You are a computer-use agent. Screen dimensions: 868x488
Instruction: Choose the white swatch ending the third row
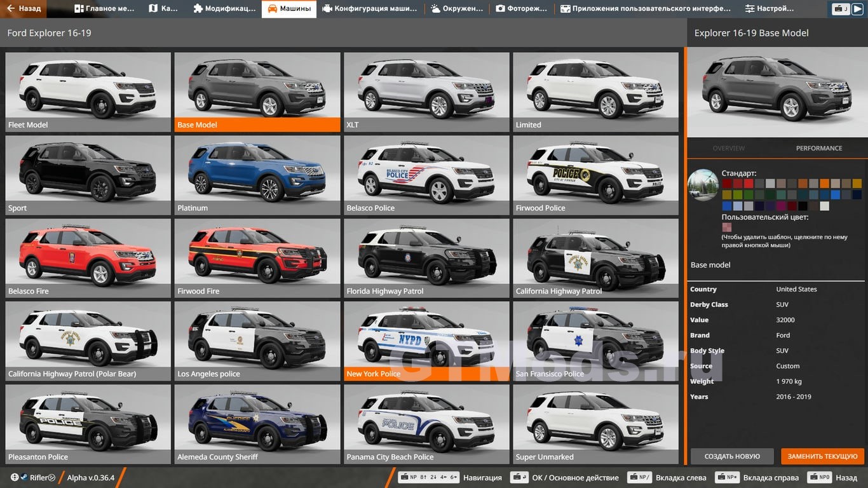(825, 206)
